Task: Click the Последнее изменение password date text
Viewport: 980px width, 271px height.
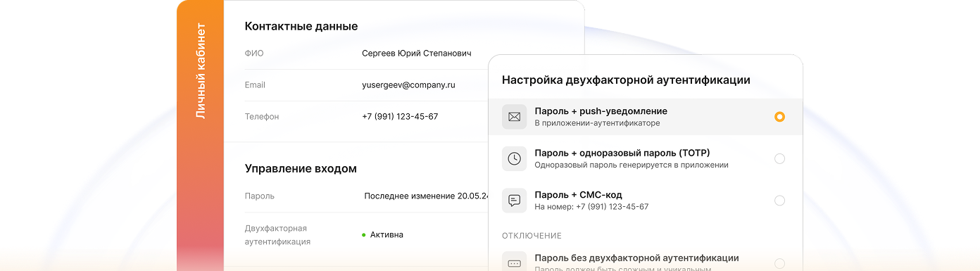Action: tap(426, 196)
